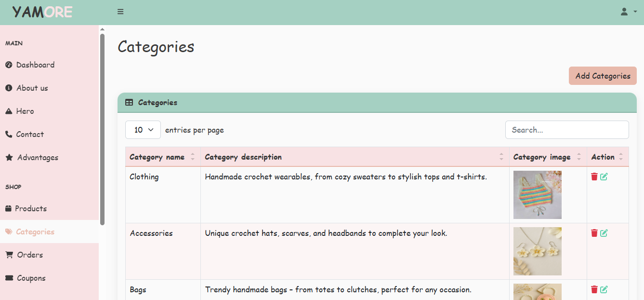The image size is (644, 300).
Task: Open the Clothing category image thumbnail
Action: (x=538, y=195)
